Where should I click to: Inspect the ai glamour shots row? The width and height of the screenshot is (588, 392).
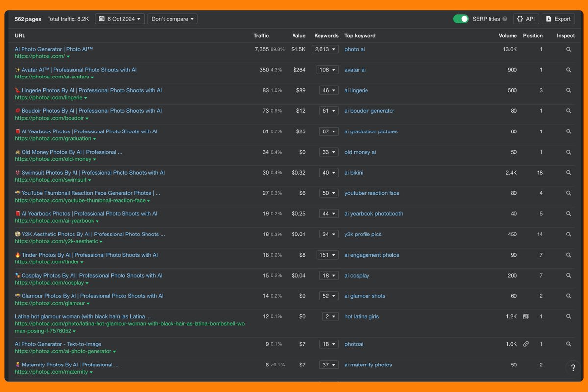[x=568, y=296]
